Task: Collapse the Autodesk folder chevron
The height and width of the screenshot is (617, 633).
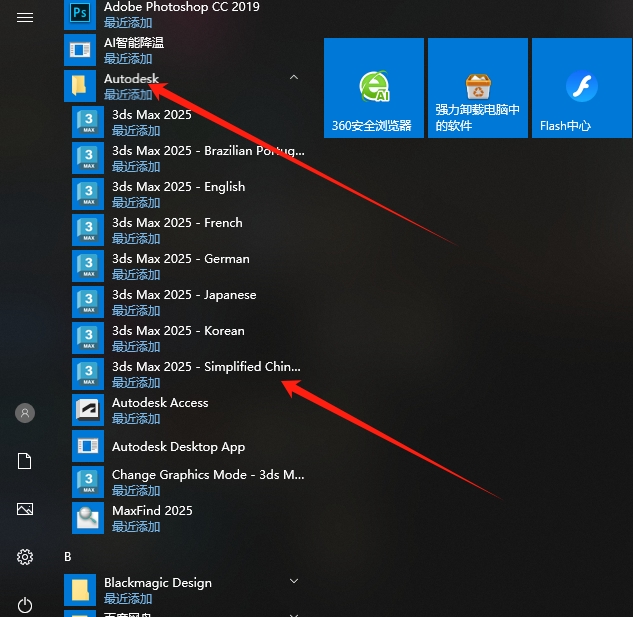Action: coord(293,77)
